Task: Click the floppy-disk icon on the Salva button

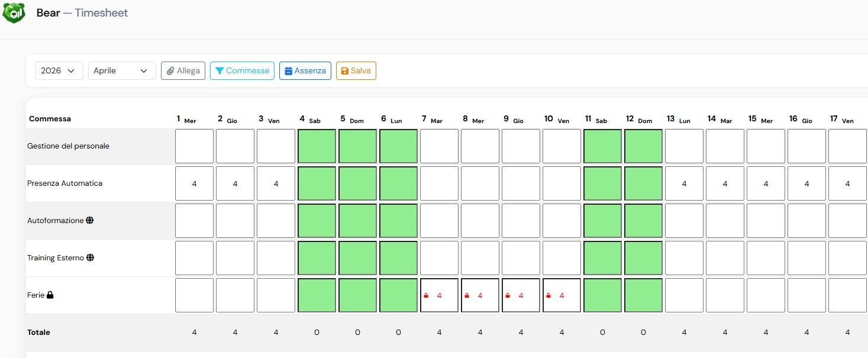Action: [345, 70]
